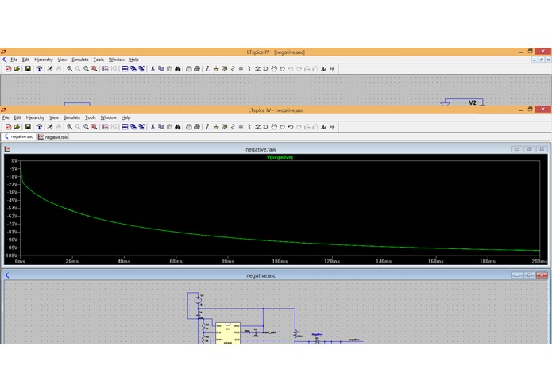Minimize the negative.raw plot pane
Screen dimensions: 552x392
tap(517, 149)
